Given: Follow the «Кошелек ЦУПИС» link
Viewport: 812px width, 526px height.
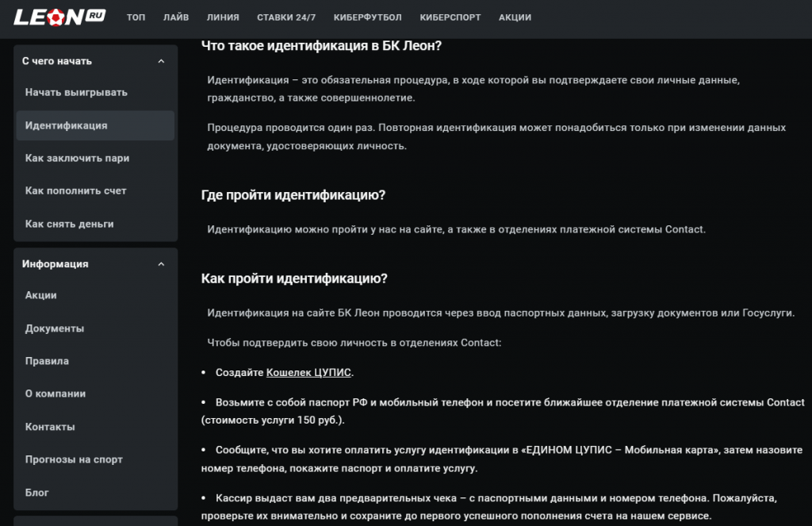Looking at the screenshot, I should 308,372.
